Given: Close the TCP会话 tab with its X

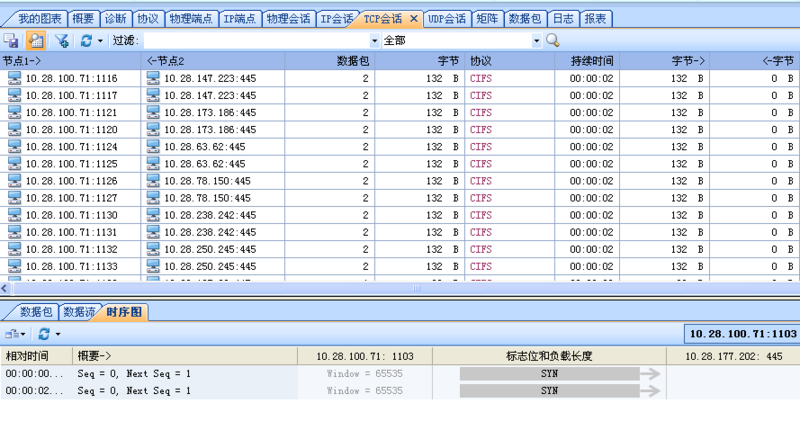Looking at the screenshot, I should pos(413,18).
